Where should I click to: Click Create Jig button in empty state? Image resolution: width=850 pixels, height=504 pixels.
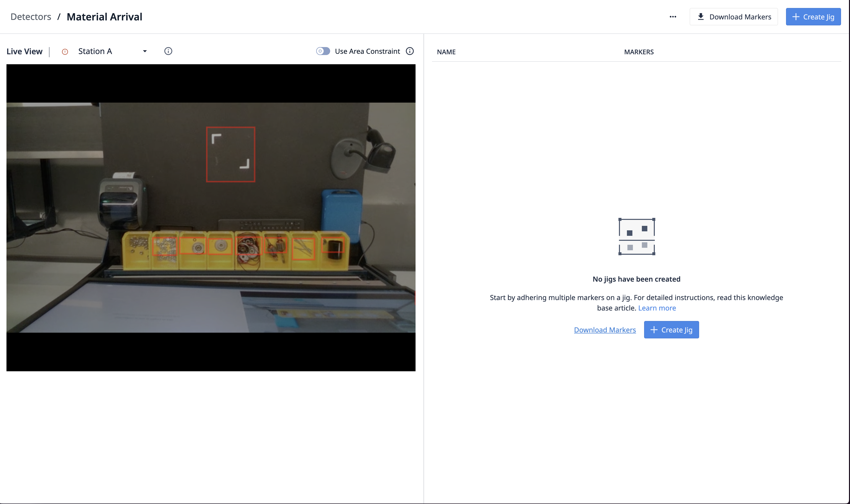tap(671, 330)
